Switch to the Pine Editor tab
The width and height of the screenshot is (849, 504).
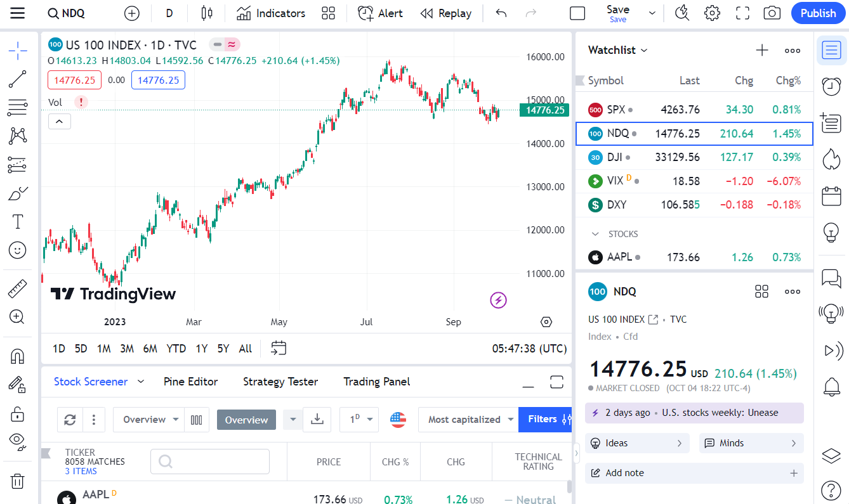190,382
